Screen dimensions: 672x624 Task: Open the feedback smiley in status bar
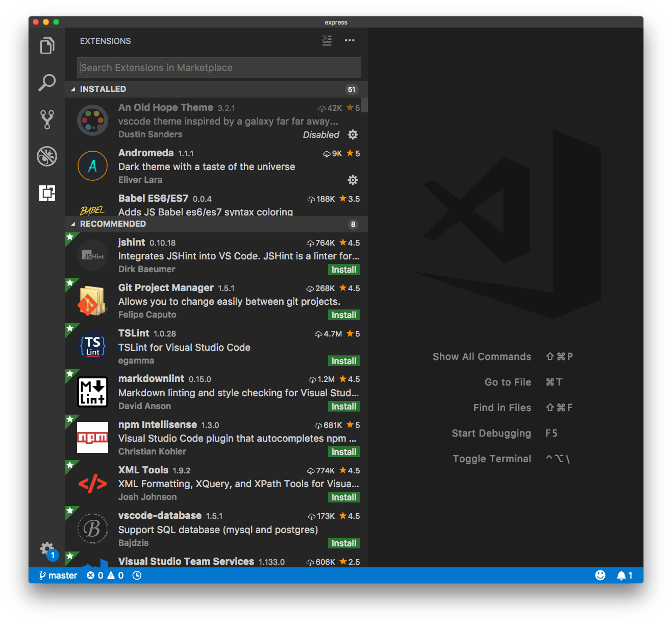601,575
